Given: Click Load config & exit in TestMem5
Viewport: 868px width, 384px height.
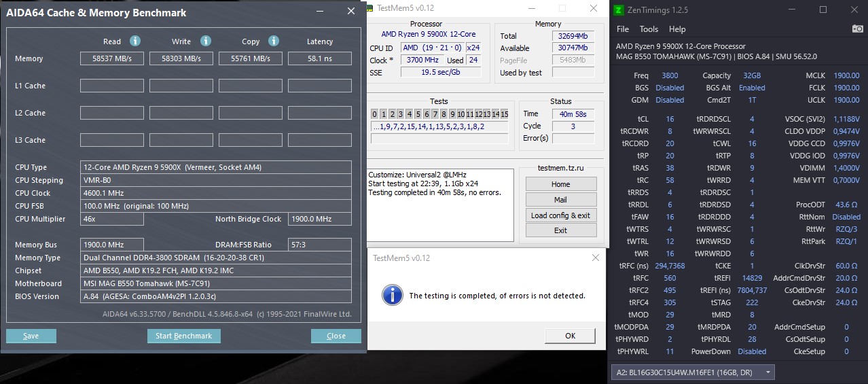Looking at the screenshot, I should 560,215.
